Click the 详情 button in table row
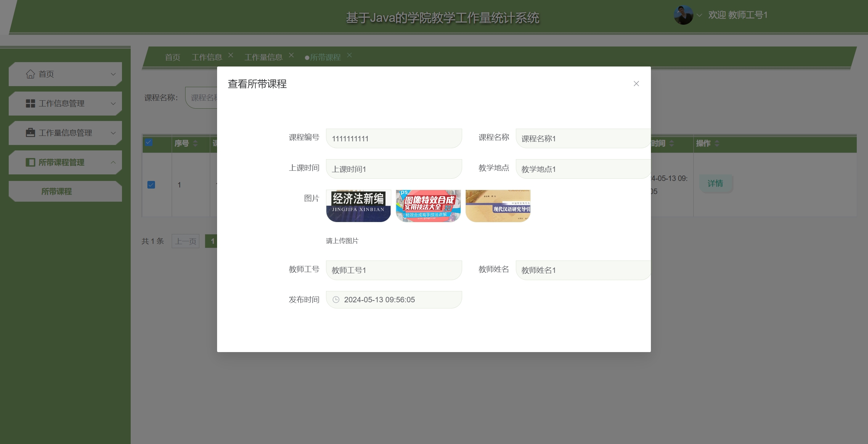The image size is (868, 444). point(715,183)
